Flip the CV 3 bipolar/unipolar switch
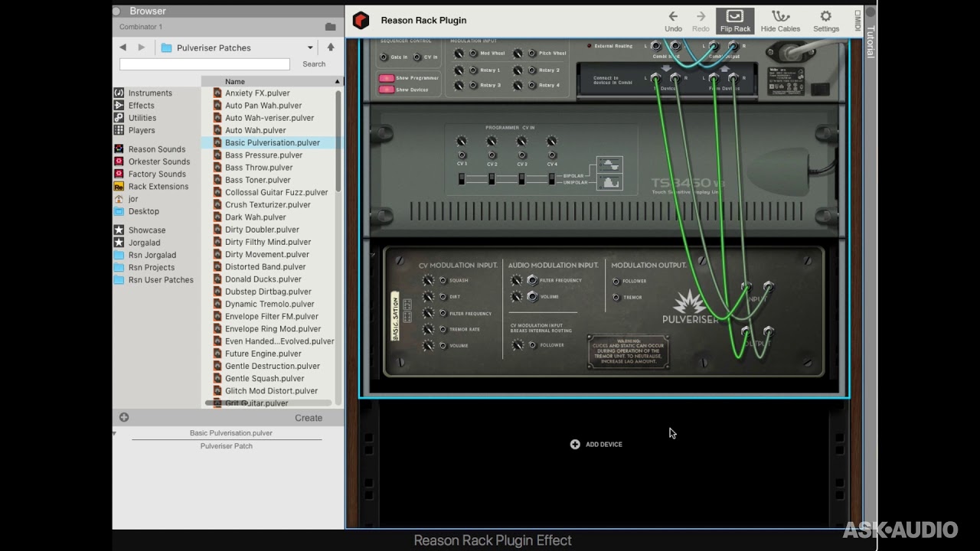 click(521, 179)
